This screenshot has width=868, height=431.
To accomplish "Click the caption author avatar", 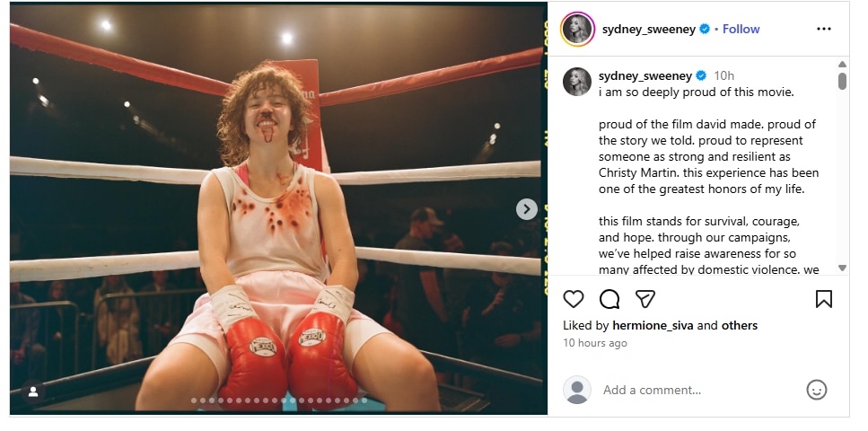I will pyautogui.click(x=577, y=82).
